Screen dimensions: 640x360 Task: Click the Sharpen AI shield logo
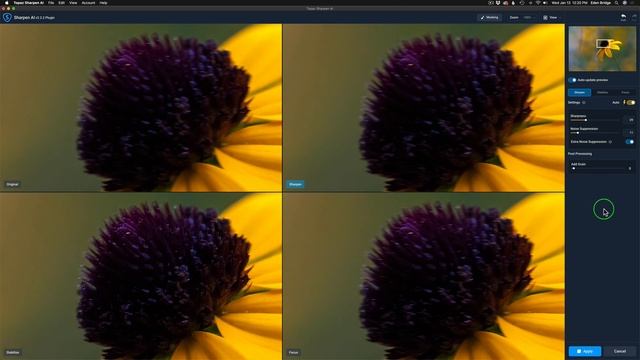point(7,18)
